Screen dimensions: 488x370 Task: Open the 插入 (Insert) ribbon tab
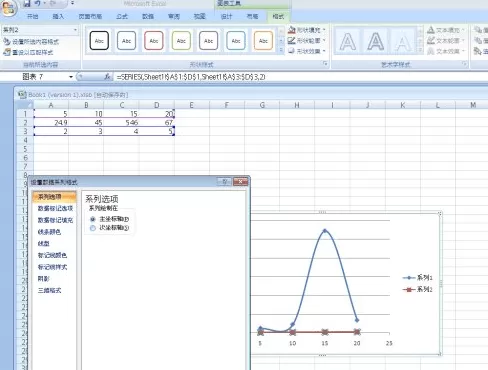tap(58, 16)
